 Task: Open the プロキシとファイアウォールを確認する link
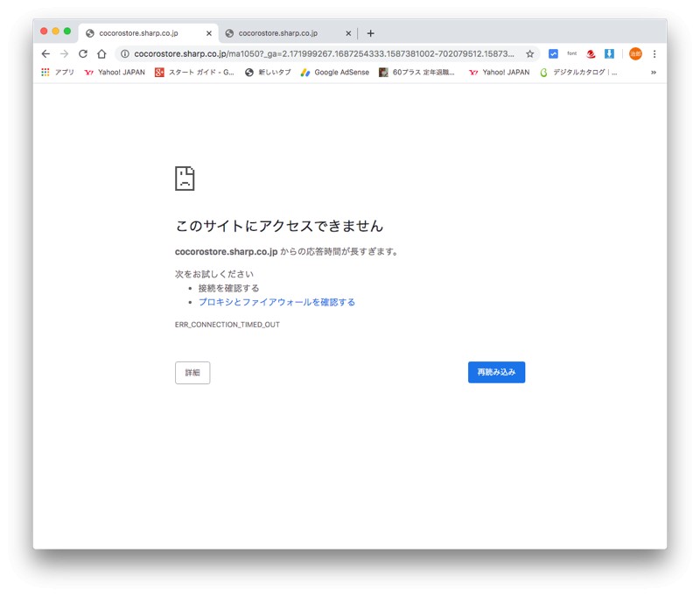point(276,302)
